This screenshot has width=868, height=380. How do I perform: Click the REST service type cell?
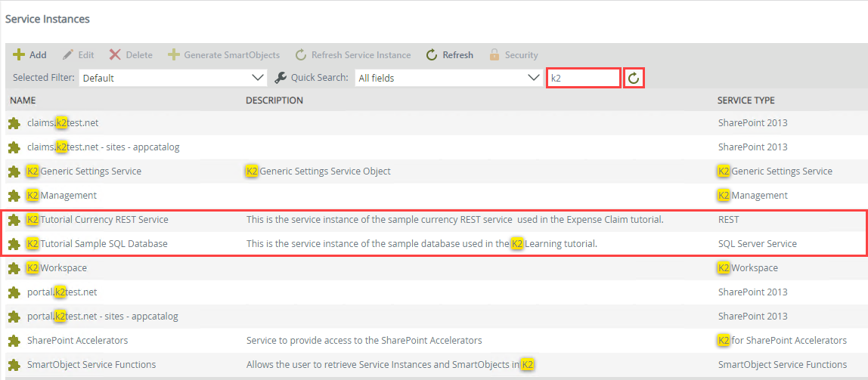tap(729, 220)
